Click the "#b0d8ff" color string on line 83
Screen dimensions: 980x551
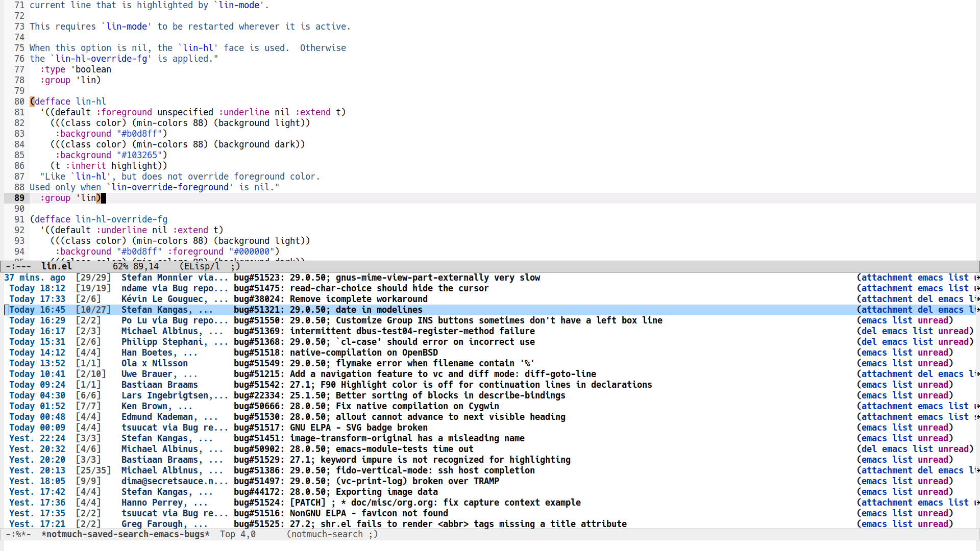tap(139, 134)
